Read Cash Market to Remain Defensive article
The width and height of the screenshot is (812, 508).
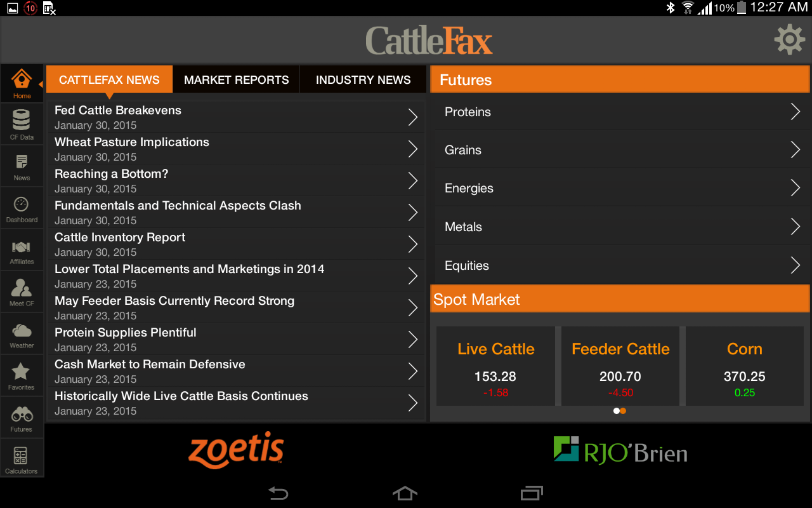point(236,371)
